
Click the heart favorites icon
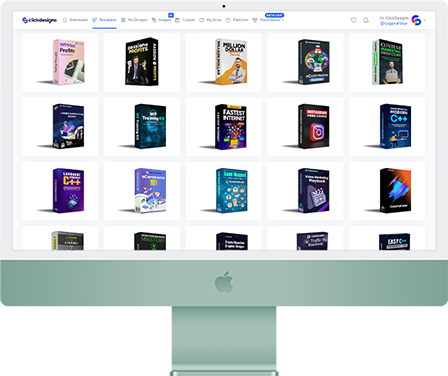coord(354,20)
